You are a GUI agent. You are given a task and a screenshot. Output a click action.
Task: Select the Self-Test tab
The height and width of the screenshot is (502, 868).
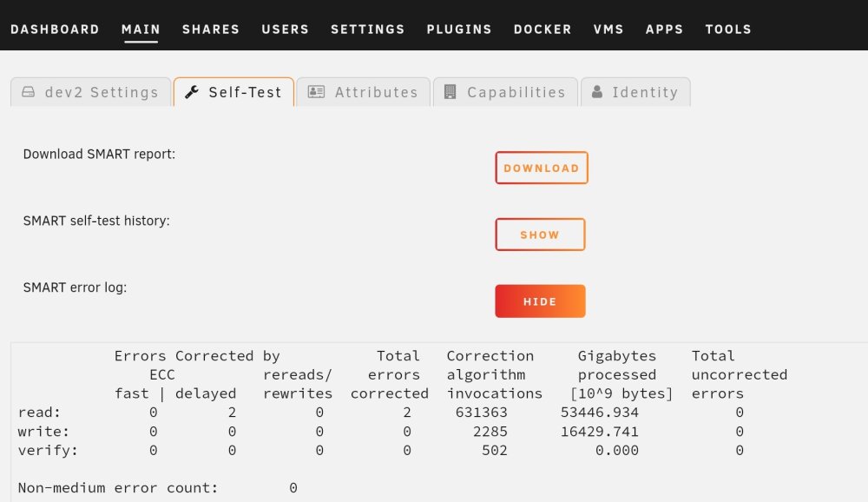pos(233,92)
